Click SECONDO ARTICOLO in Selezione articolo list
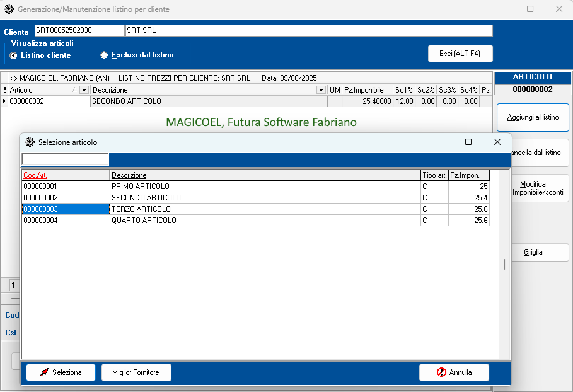The width and height of the screenshot is (573, 392). tap(265, 198)
